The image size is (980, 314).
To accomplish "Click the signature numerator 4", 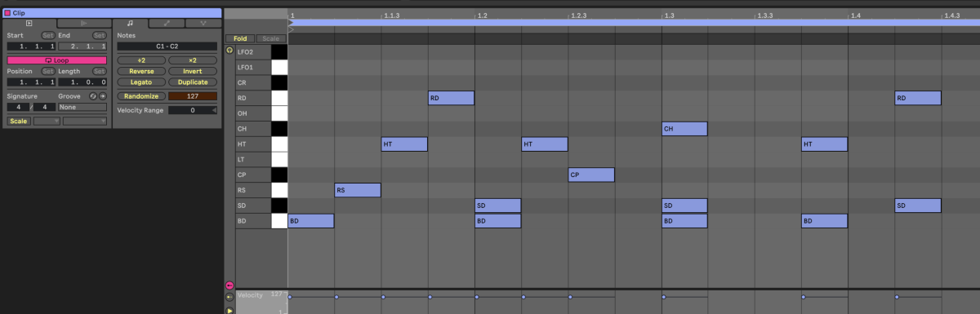I will 19,107.
